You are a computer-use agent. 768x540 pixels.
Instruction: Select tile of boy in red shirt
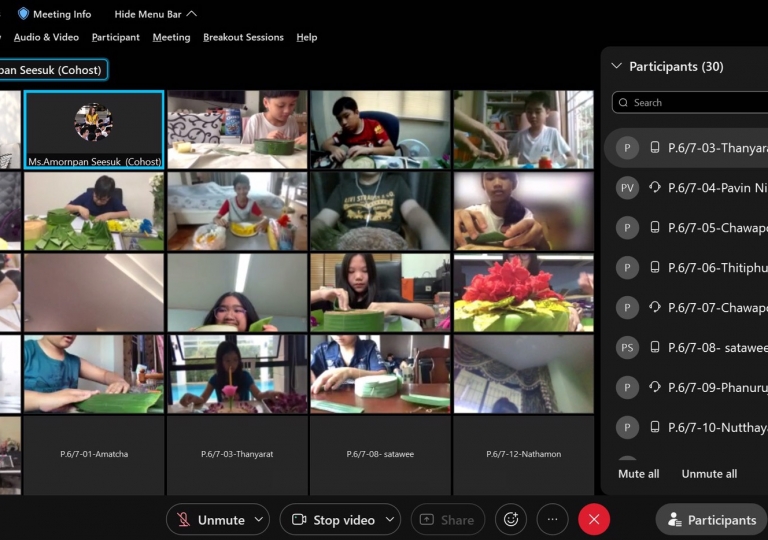(380, 130)
